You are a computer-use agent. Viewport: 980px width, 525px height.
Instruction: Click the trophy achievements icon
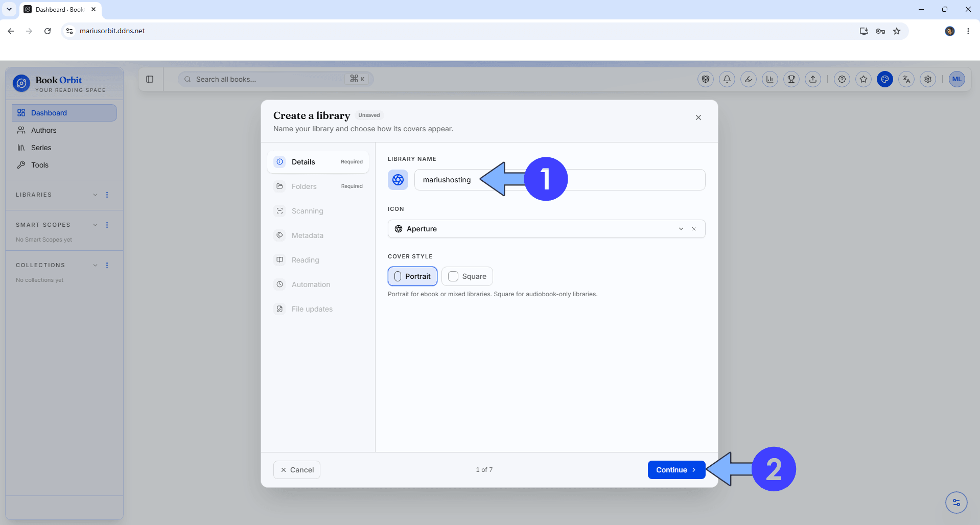[791, 79]
